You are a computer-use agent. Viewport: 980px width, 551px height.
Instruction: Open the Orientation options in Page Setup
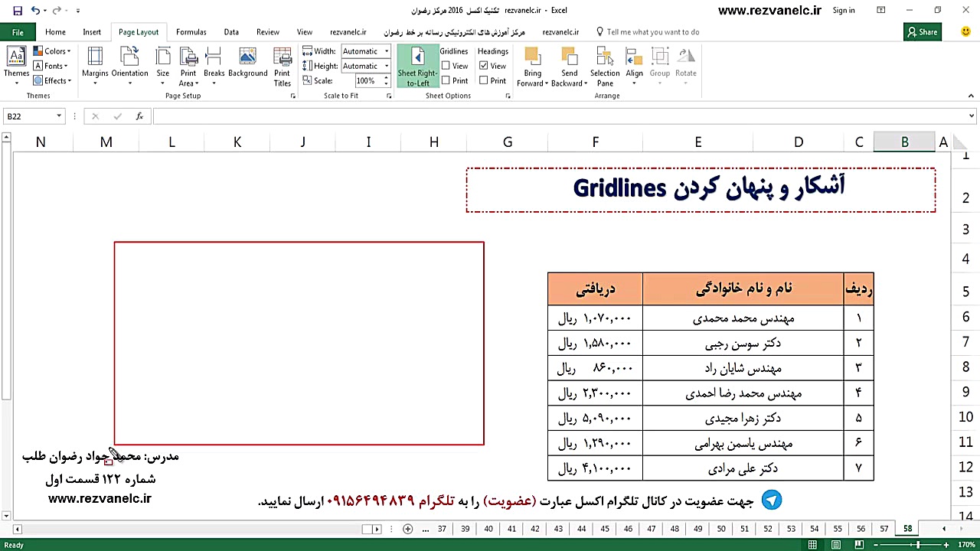pyautogui.click(x=129, y=66)
